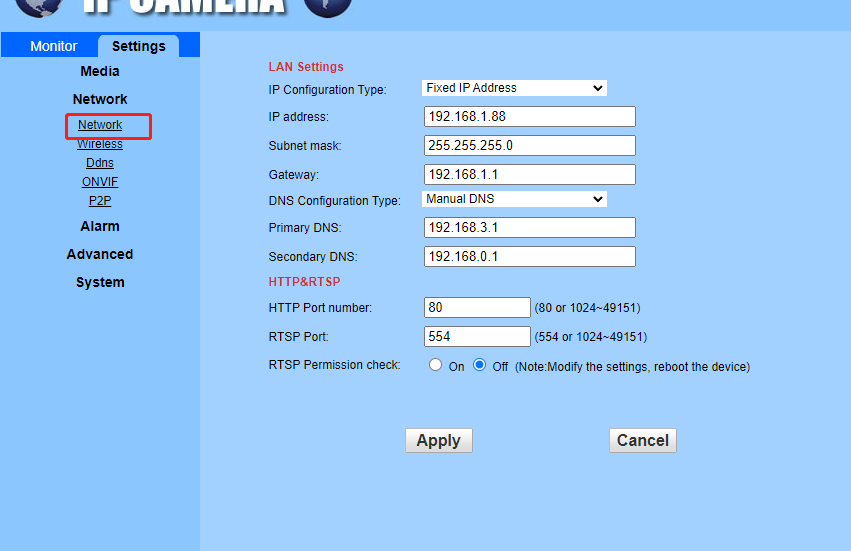Open the P2P settings link

point(100,201)
